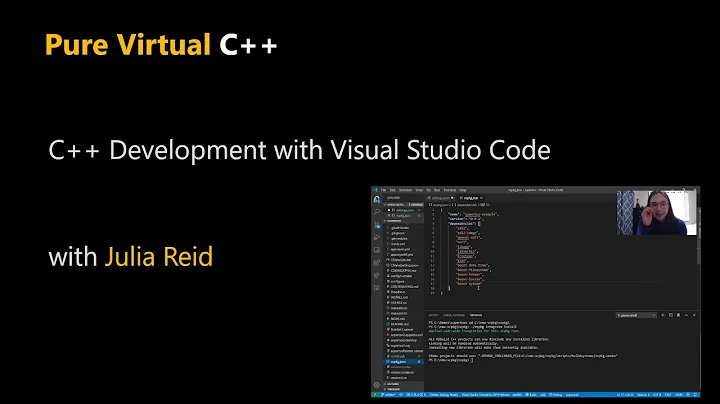Open the Selection menu
This screenshot has width=720, height=404.
405,190
